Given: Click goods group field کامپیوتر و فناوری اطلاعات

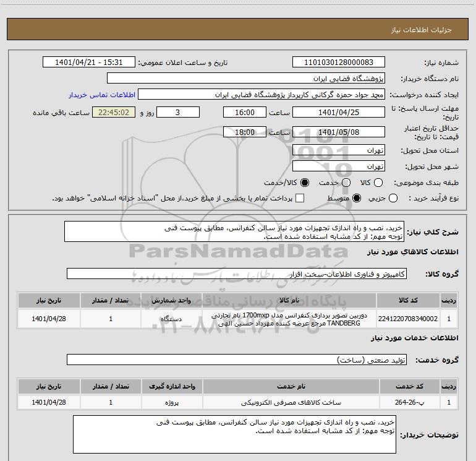Looking at the screenshot, I should [x=237, y=274].
